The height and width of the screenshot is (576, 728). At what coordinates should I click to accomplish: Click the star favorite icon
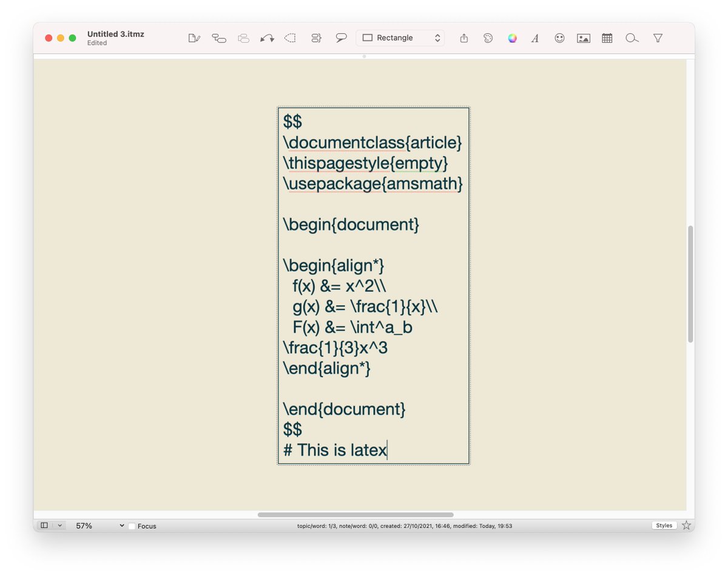(x=686, y=526)
